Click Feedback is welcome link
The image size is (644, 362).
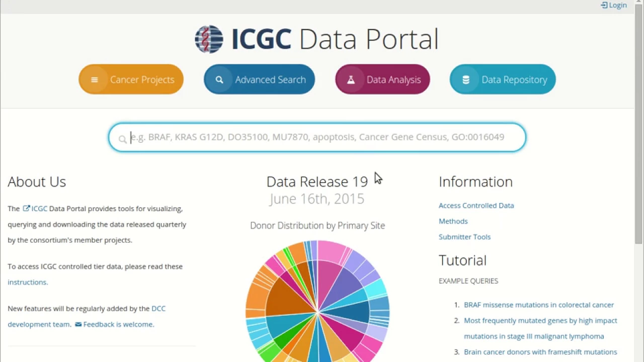(115, 324)
